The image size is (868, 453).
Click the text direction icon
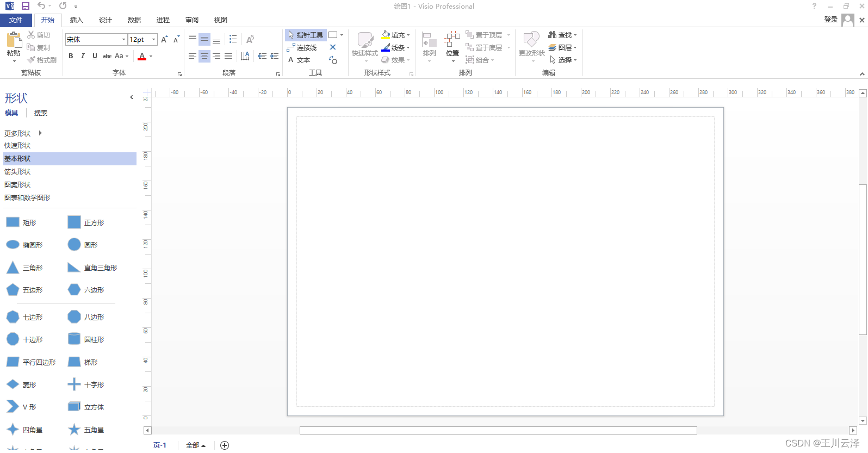[x=245, y=56]
